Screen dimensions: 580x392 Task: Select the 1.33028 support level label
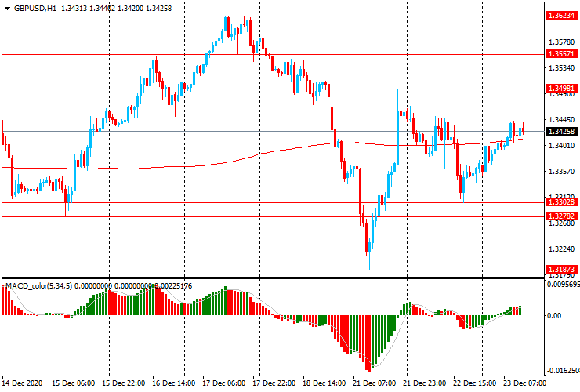click(x=561, y=201)
